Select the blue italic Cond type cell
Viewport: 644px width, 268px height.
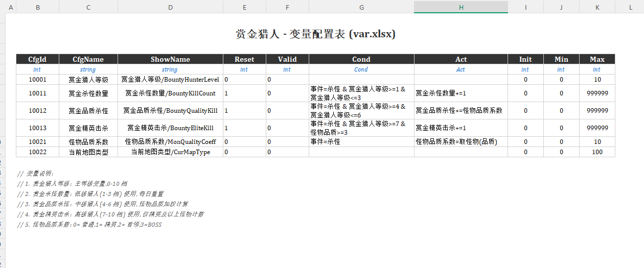pyautogui.click(x=361, y=69)
